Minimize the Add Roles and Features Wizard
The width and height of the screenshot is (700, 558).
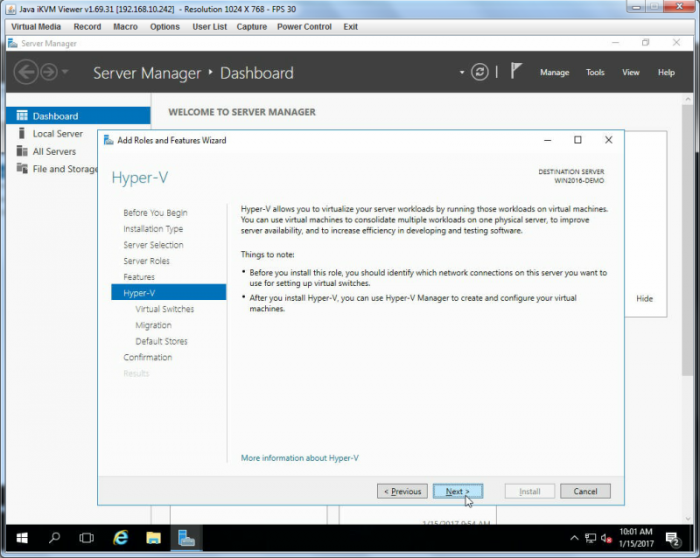(548, 140)
